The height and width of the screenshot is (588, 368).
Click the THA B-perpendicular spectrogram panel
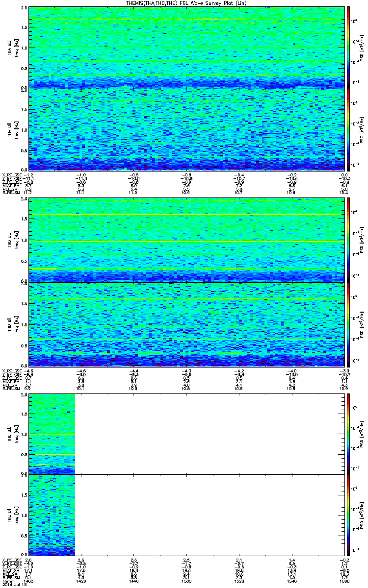(x=186, y=48)
